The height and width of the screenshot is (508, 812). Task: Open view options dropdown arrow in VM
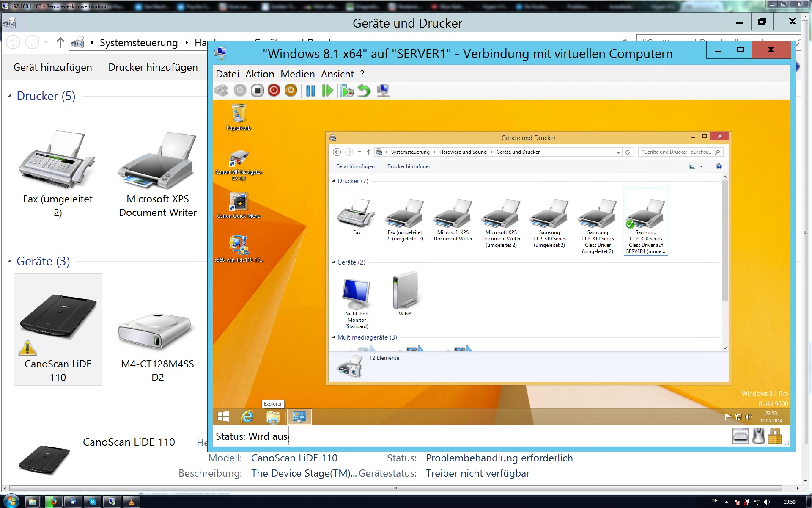pyautogui.click(x=702, y=166)
